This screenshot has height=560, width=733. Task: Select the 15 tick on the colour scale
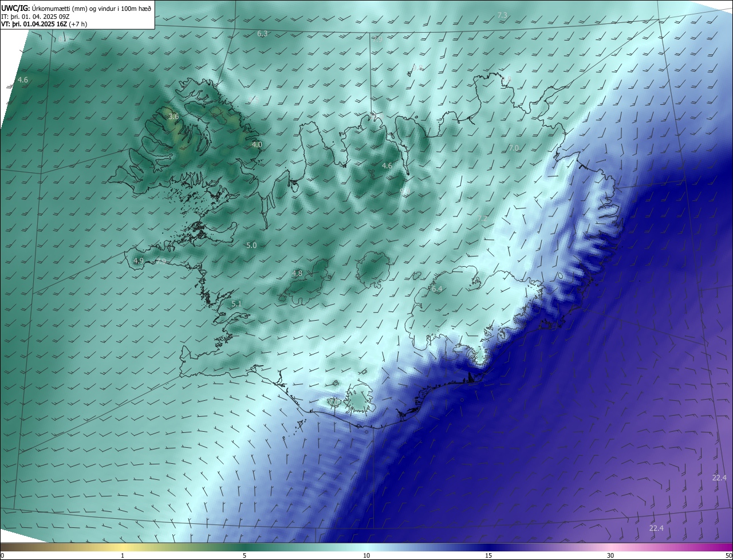click(488, 555)
